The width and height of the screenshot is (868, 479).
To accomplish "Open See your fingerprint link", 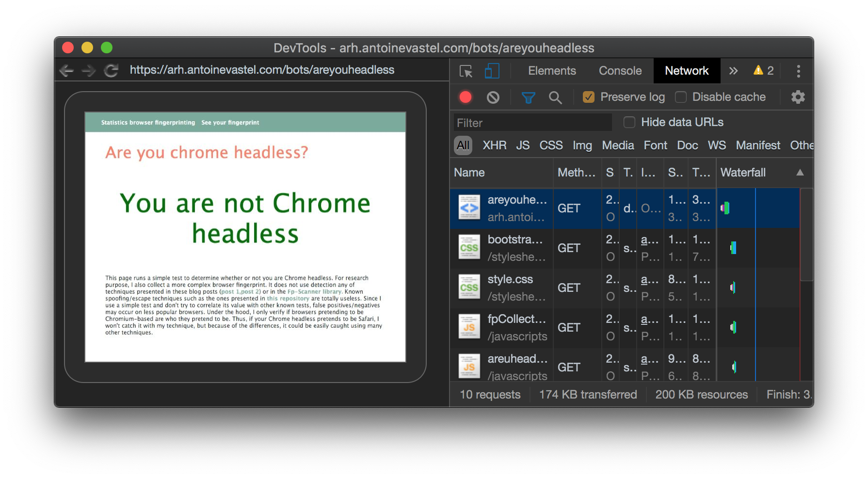I will (230, 123).
